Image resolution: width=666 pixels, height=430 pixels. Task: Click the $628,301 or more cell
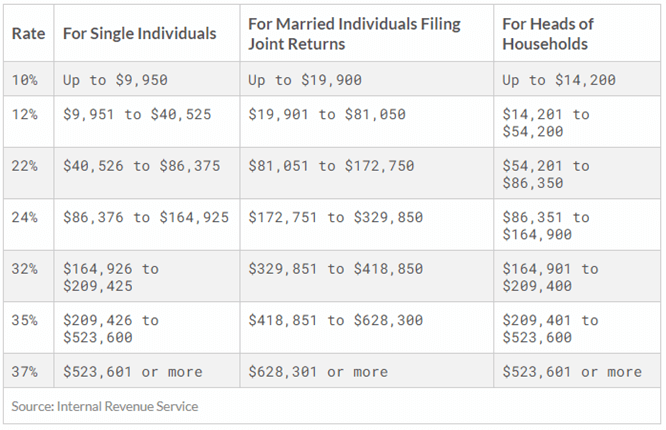coord(318,372)
